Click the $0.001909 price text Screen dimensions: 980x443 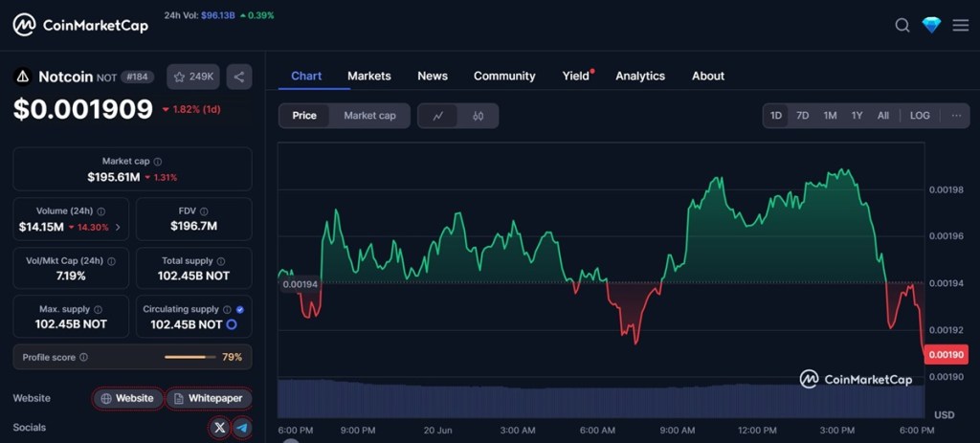pos(83,109)
